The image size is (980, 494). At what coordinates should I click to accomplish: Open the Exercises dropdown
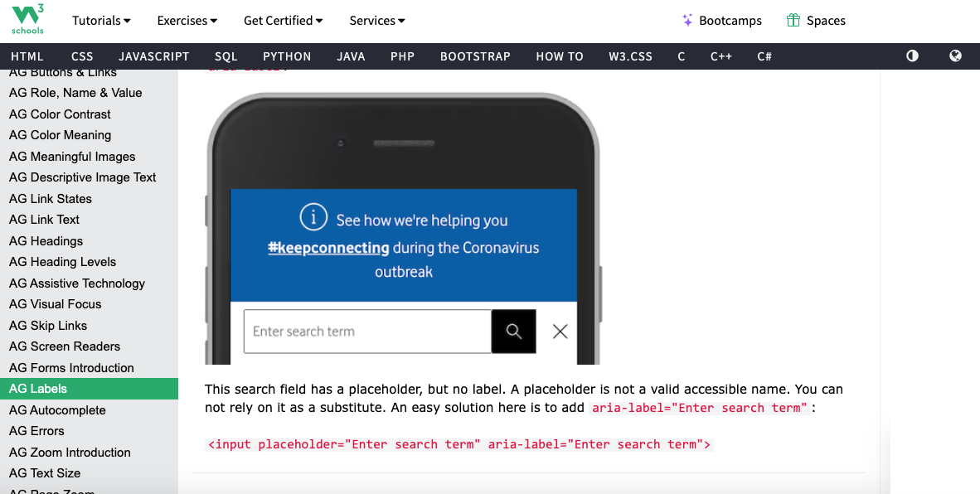click(187, 20)
